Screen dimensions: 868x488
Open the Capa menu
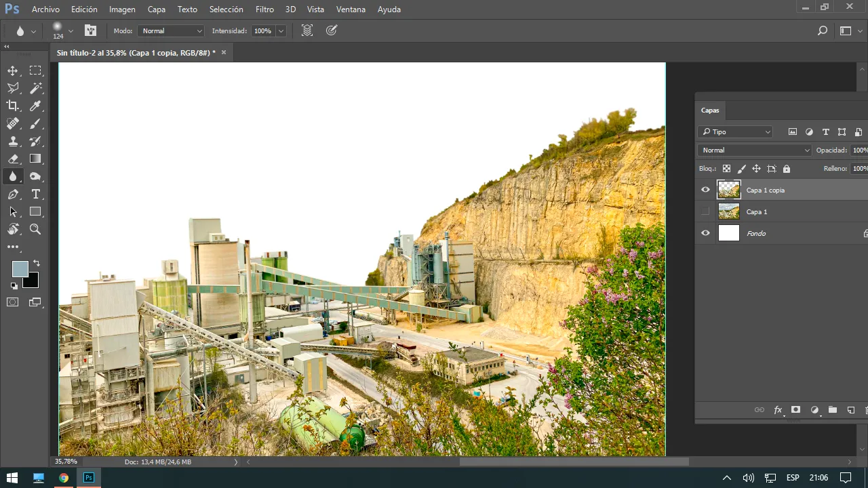click(157, 9)
